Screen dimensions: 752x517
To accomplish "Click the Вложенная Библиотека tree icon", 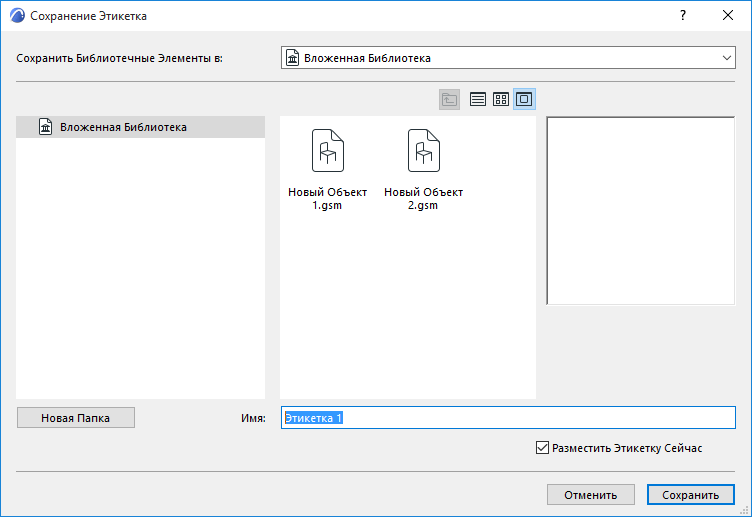I will 46,127.
